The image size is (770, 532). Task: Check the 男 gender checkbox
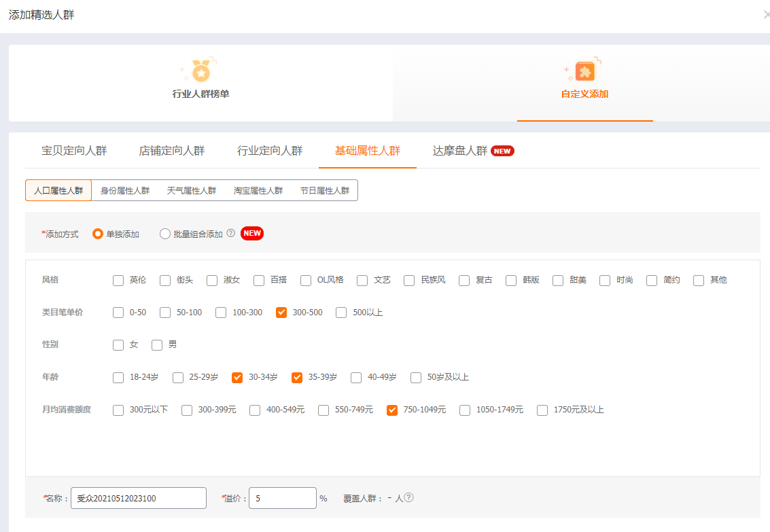(157, 345)
